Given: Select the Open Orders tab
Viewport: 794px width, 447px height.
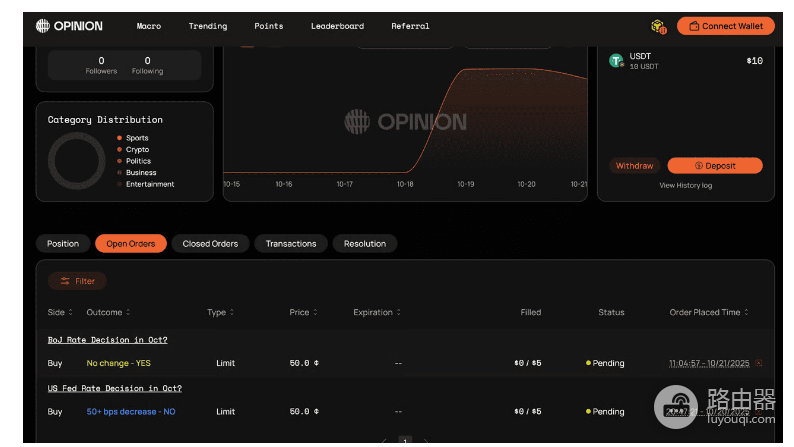Looking at the screenshot, I should pyautogui.click(x=131, y=243).
